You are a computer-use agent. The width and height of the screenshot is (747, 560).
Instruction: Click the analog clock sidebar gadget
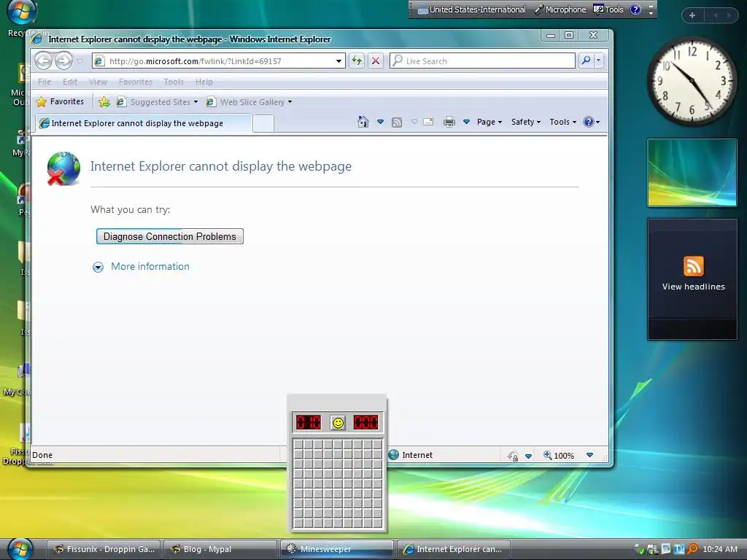692,81
